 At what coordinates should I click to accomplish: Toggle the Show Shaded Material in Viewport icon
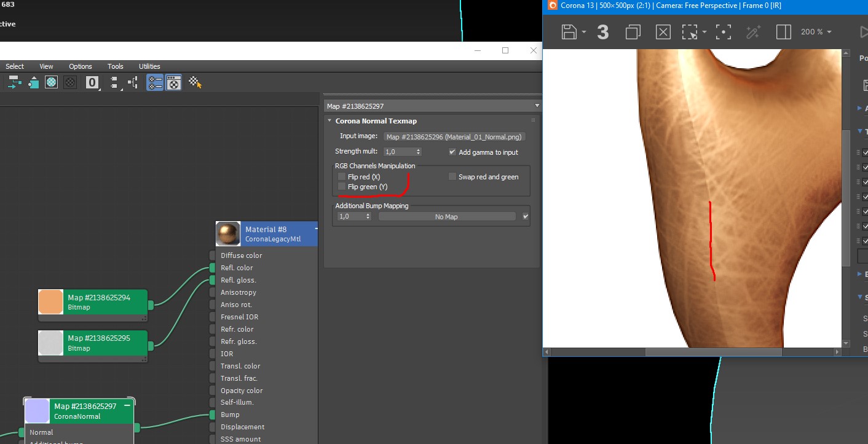[52, 82]
